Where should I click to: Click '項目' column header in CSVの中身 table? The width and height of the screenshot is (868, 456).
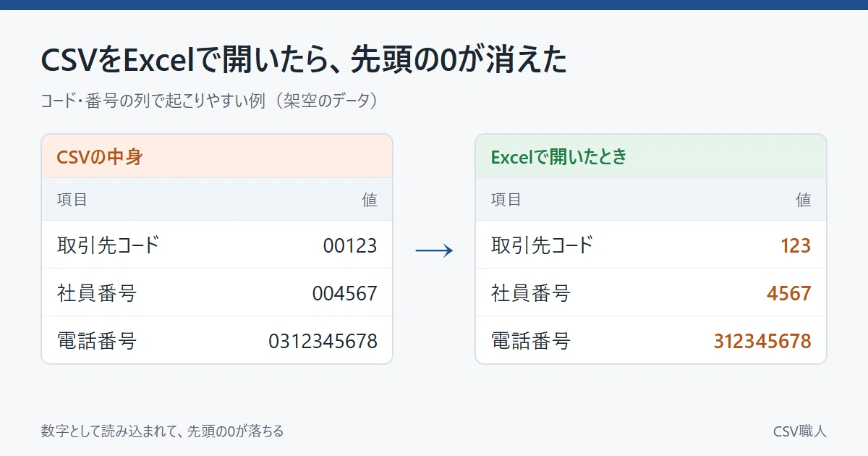point(72,200)
